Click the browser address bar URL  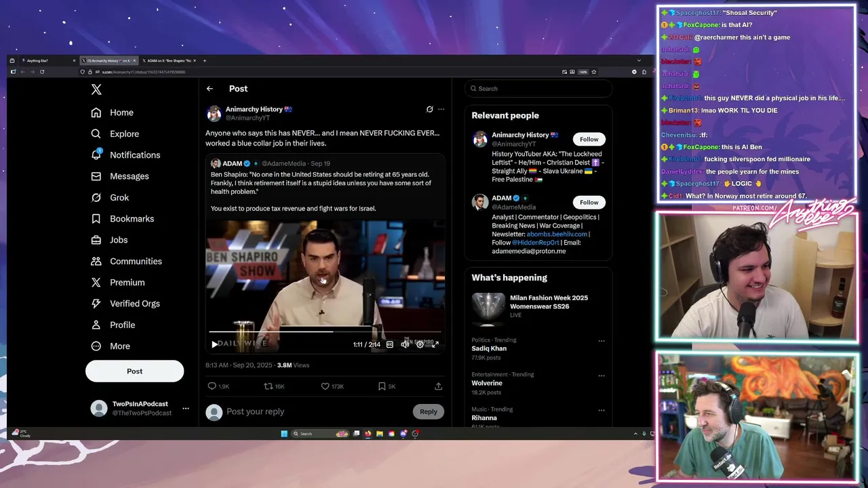click(142, 72)
